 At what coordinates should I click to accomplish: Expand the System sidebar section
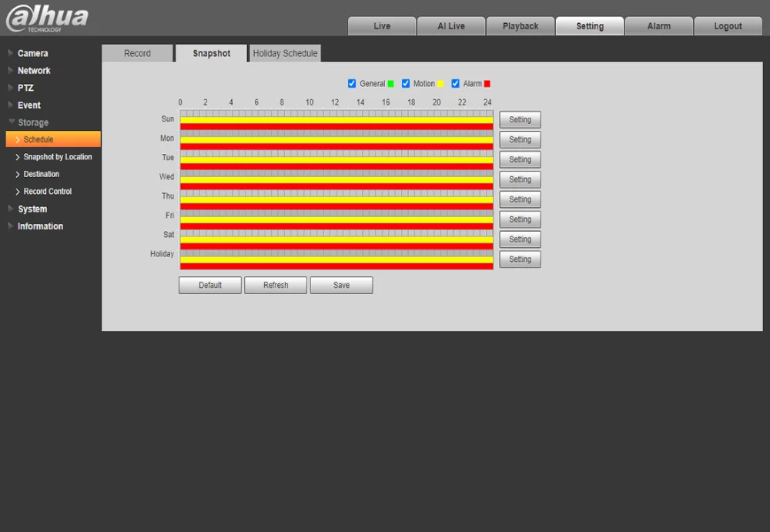[x=32, y=209]
